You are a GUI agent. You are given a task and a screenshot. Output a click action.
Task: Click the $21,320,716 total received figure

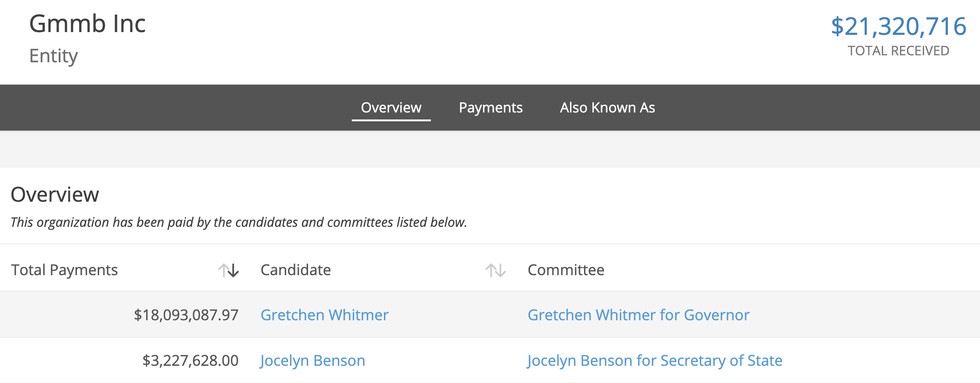coord(898,26)
